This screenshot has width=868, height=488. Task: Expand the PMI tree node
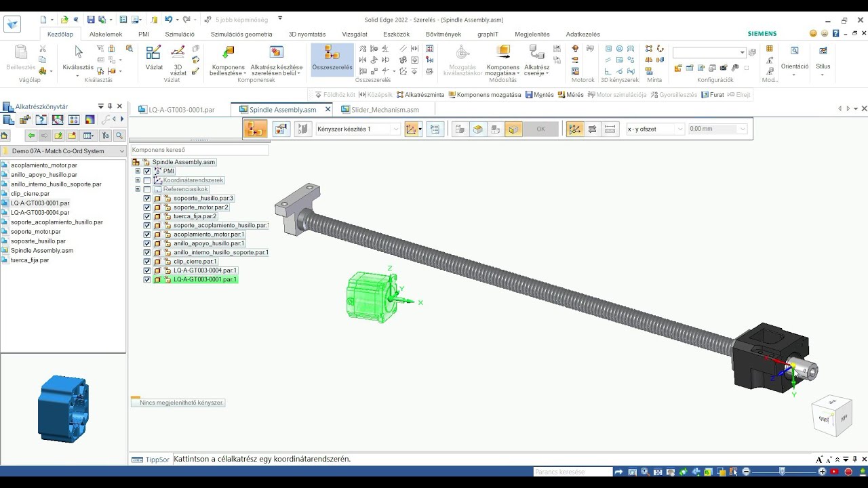pyautogui.click(x=138, y=171)
